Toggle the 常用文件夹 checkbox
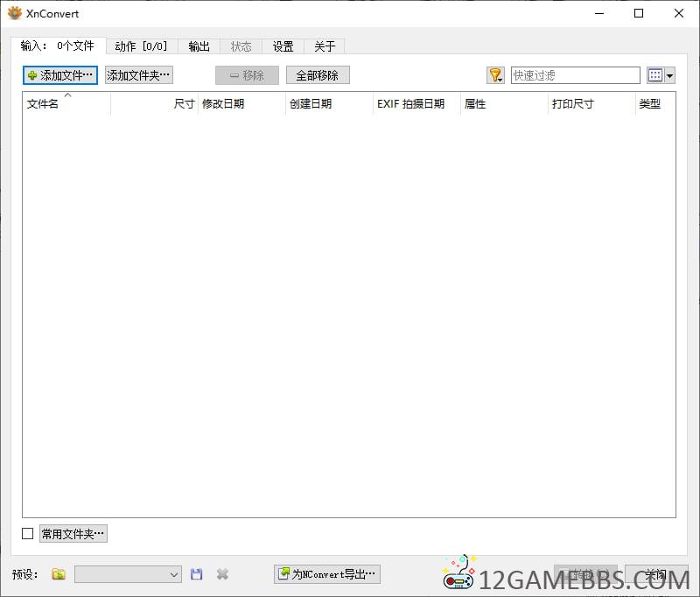Viewport: 700px width, 597px height. point(28,534)
